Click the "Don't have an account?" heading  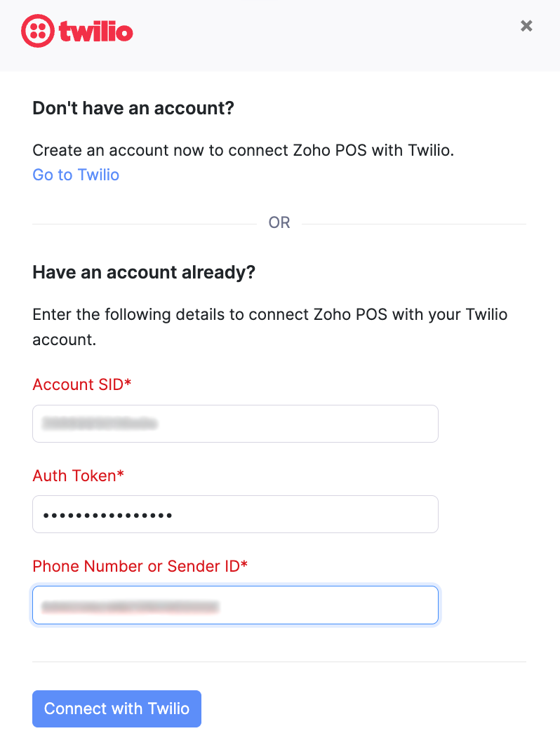click(x=133, y=109)
